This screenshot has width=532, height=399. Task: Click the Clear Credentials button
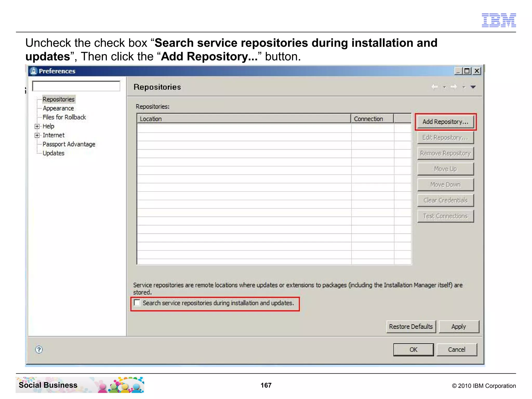pyautogui.click(x=445, y=200)
